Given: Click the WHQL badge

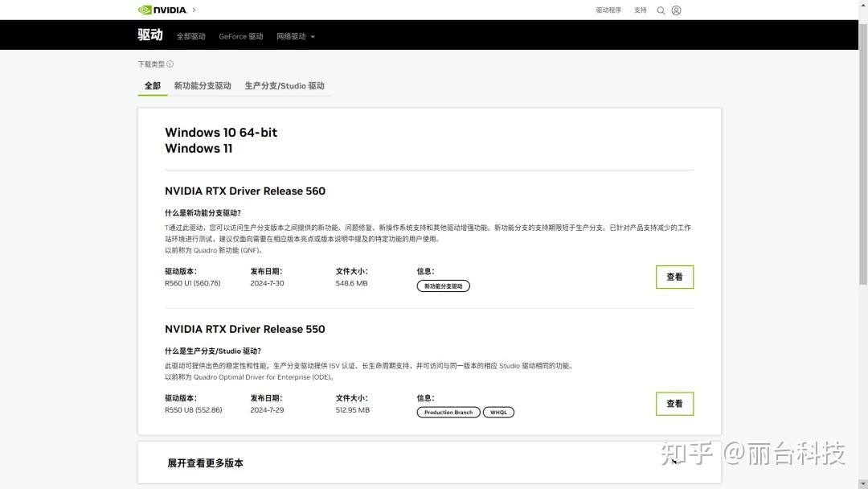Looking at the screenshot, I should 498,412.
